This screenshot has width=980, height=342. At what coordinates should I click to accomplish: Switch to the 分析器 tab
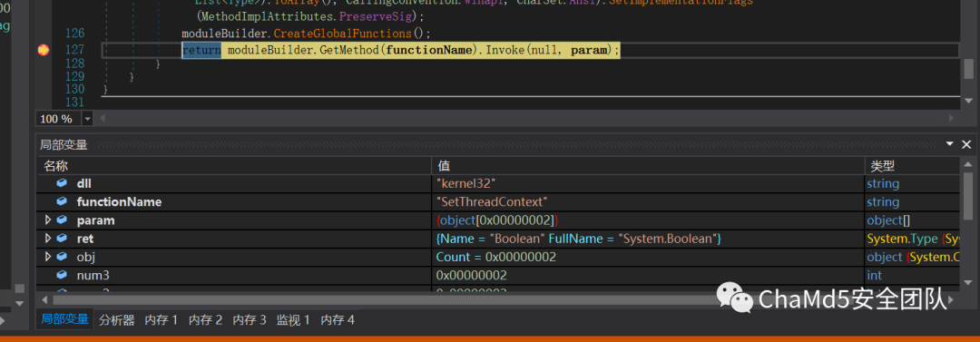tap(117, 320)
